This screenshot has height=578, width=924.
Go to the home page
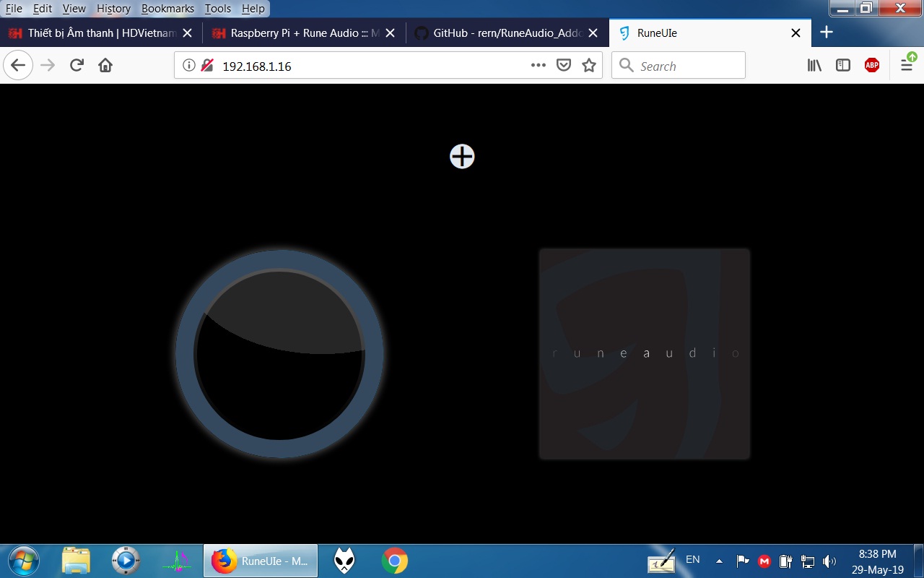point(105,66)
